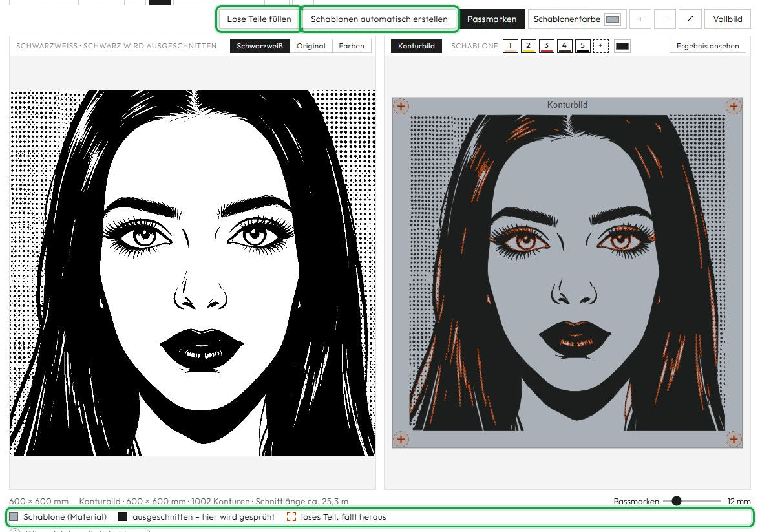Add a new stencil with dashed plus
Image resolution: width=760 pixels, height=532 pixels.
pos(600,46)
